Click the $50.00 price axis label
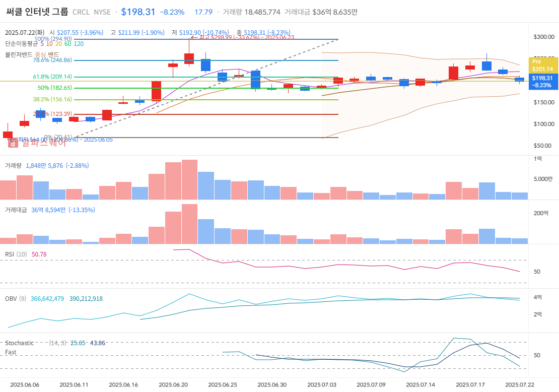Viewport: 559px width, 392px height. (x=542, y=146)
